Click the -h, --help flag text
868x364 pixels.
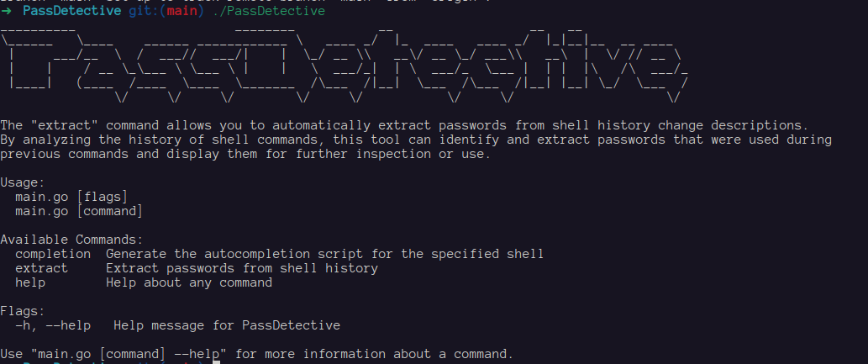(53, 325)
